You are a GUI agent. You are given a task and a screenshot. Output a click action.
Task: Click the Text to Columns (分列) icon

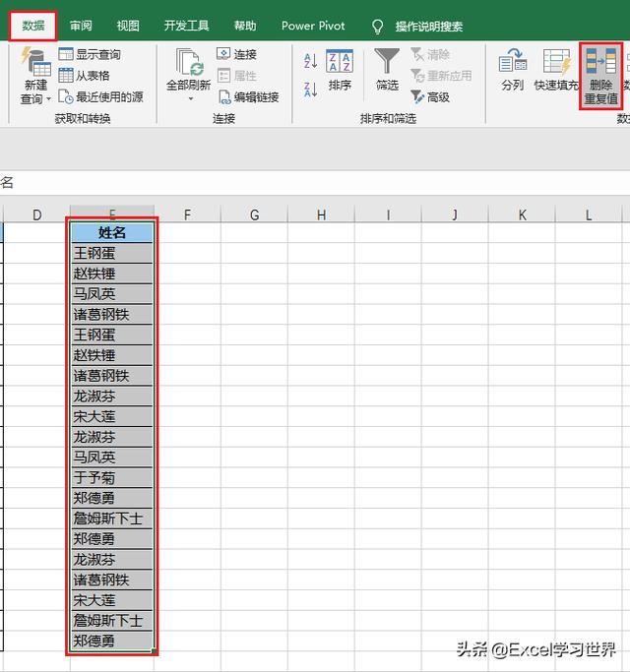coord(513,61)
